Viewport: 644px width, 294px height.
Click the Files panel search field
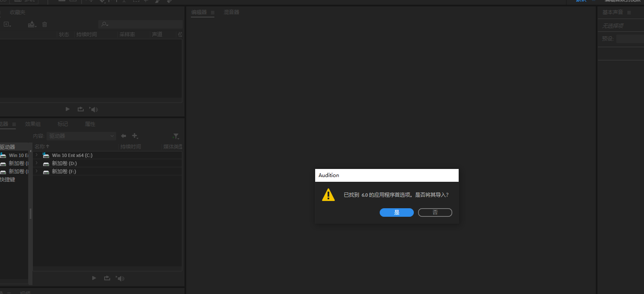click(140, 24)
